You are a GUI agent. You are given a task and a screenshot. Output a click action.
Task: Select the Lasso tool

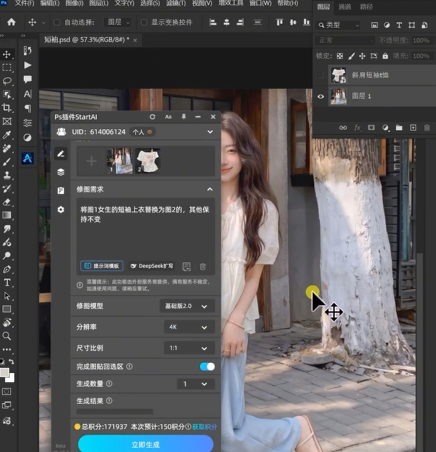pyautogui.click(x=7, y=81)
